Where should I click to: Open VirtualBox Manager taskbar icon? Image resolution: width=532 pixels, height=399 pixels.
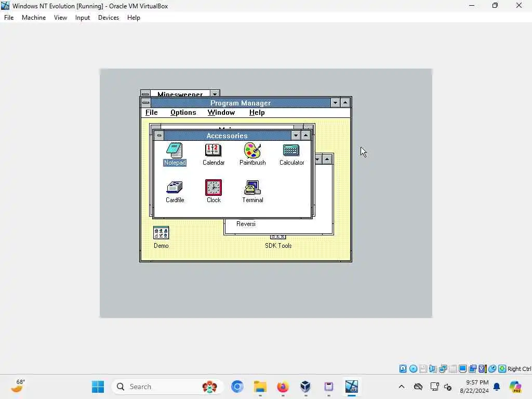[x=305, y=387]
